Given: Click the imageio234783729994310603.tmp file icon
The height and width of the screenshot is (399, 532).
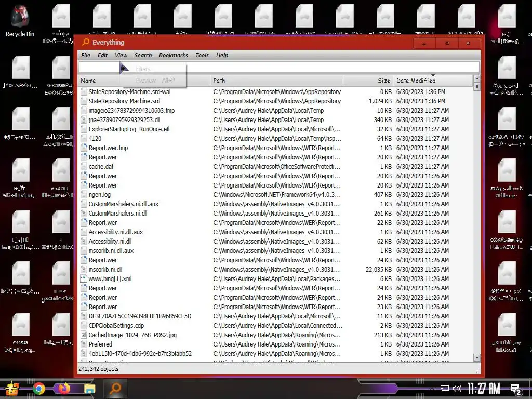Looking at the screenshot, I should (x=84, y=110).
